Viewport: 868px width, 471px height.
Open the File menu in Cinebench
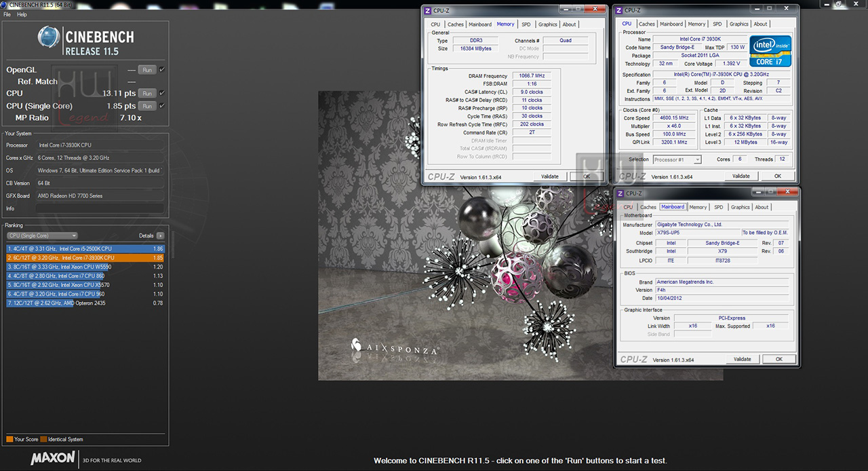tap(7, 14)
